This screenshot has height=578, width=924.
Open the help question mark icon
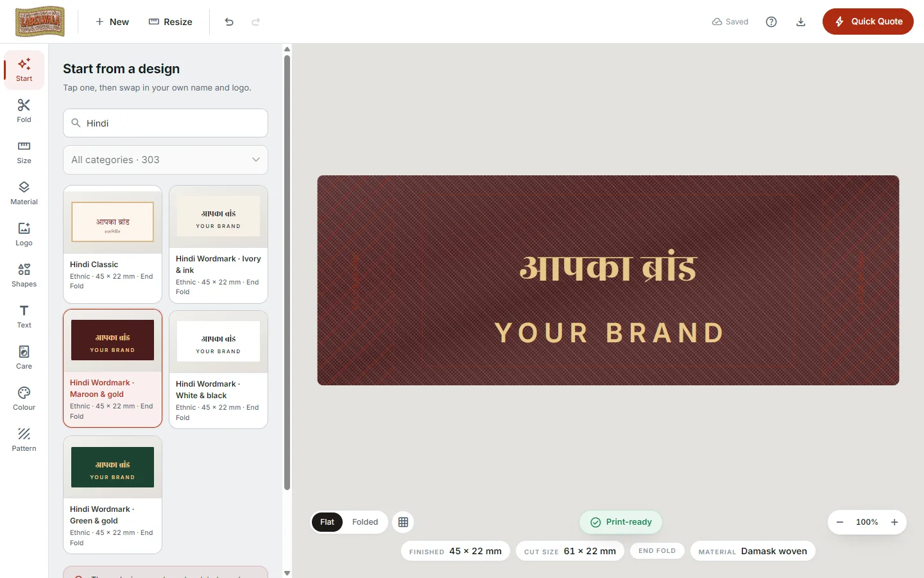(771, 22)
